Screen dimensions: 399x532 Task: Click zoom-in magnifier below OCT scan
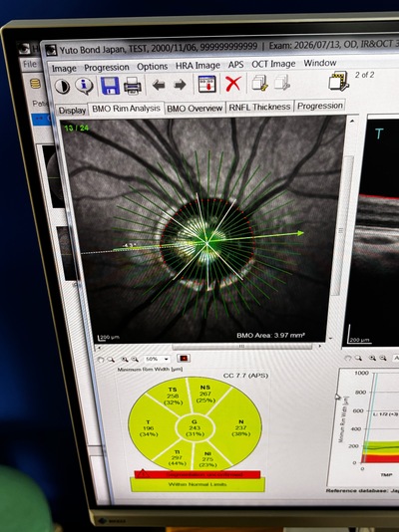point(372,358)
